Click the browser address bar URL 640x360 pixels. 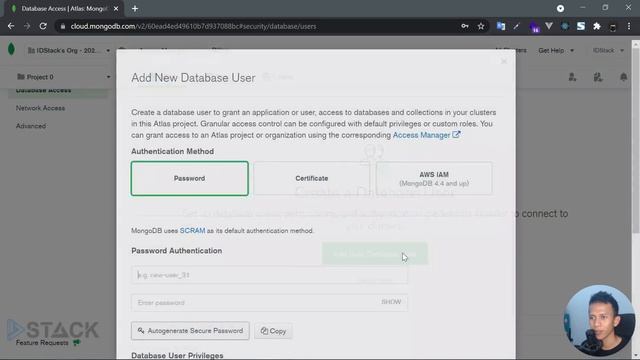point(193,26)
